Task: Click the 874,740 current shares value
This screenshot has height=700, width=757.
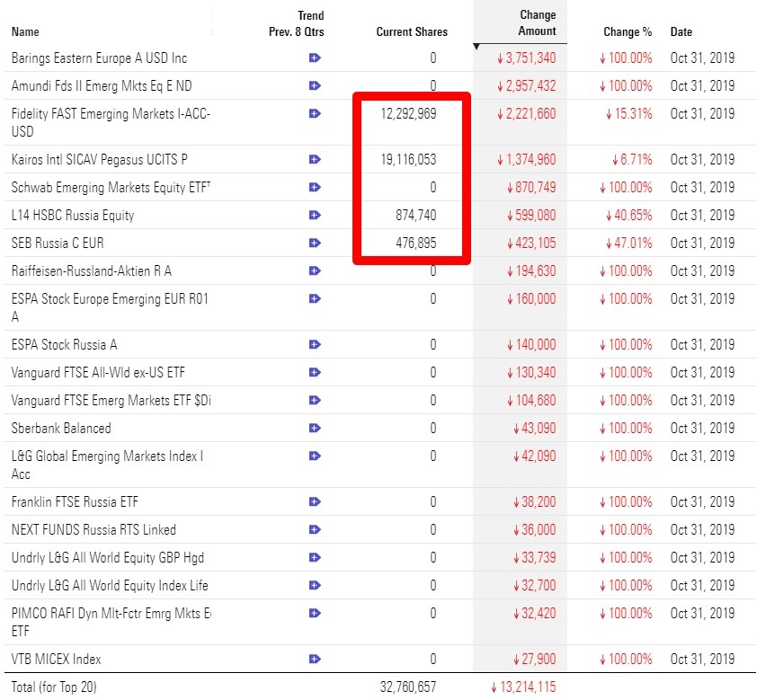Action: [x=416, y=215]
